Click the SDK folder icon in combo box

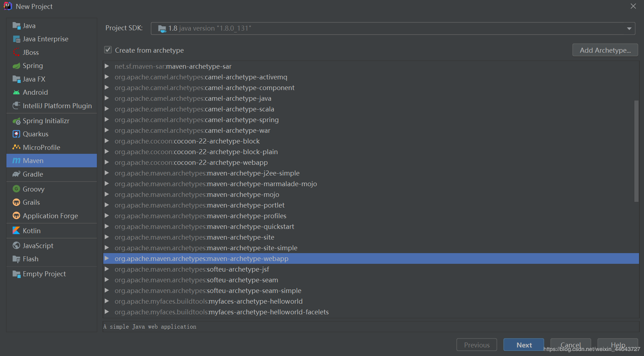162,28
